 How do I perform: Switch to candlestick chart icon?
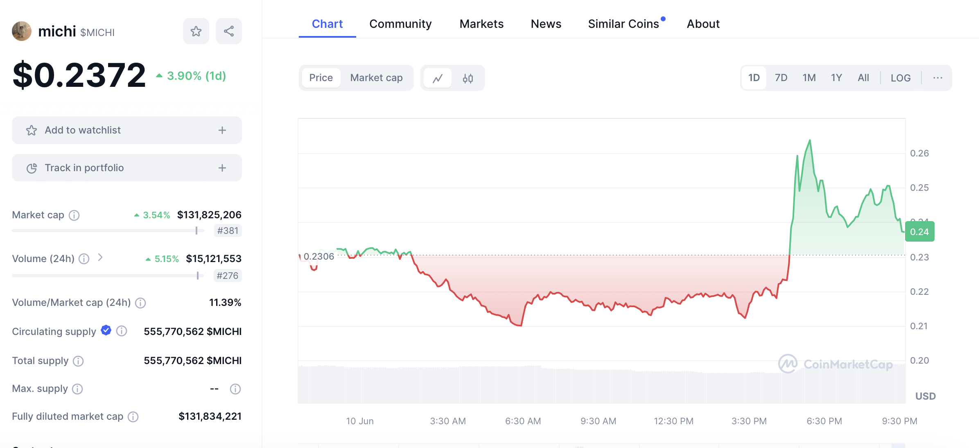tap(468, 78)
